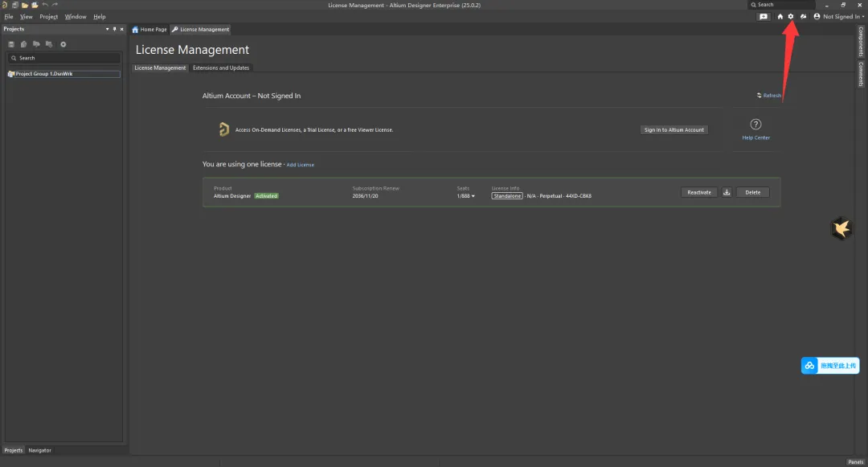Click the subscription renew date 2036/11/20
The height and width of the screenshot is (467, 868).
coord(366,196)
